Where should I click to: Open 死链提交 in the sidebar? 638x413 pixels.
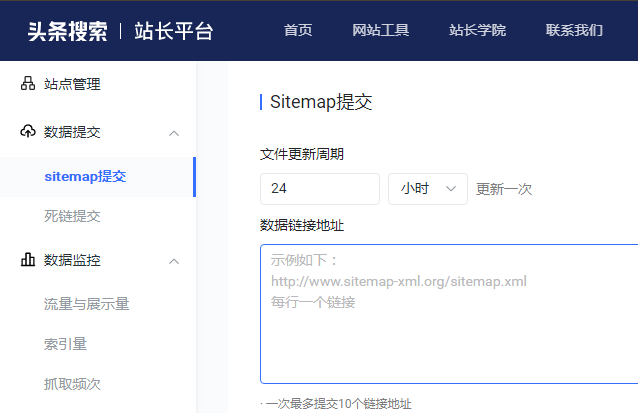pos(73,215)
